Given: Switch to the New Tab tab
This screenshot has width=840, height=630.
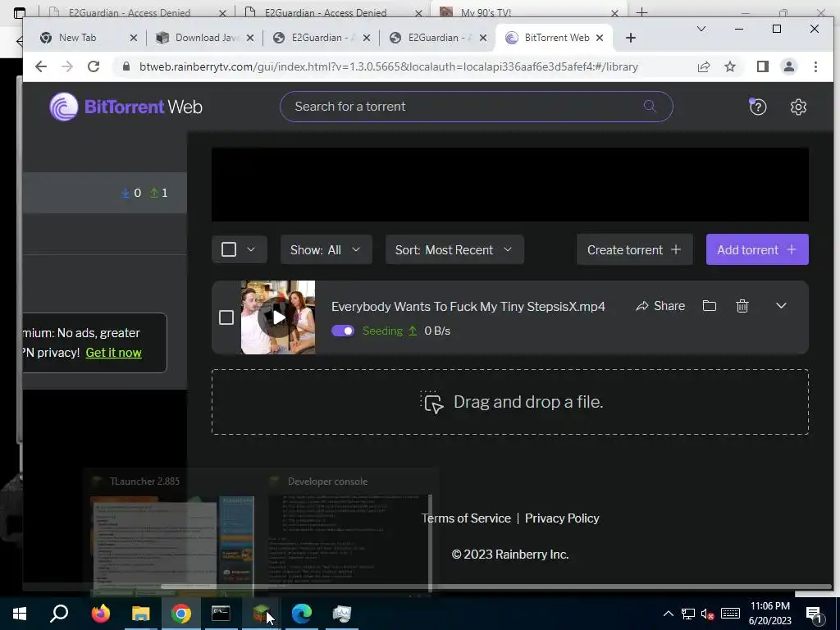Looking at the screenshot, I should [76, 38].
